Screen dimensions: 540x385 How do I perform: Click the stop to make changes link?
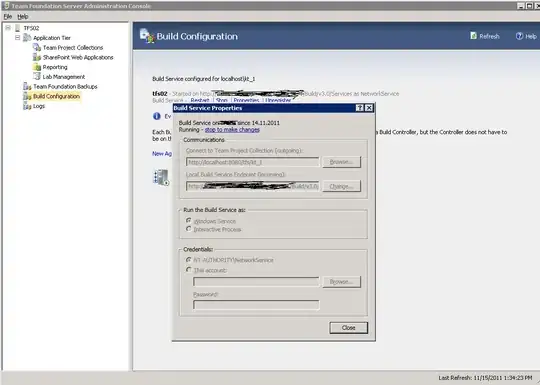coord(232,129)
